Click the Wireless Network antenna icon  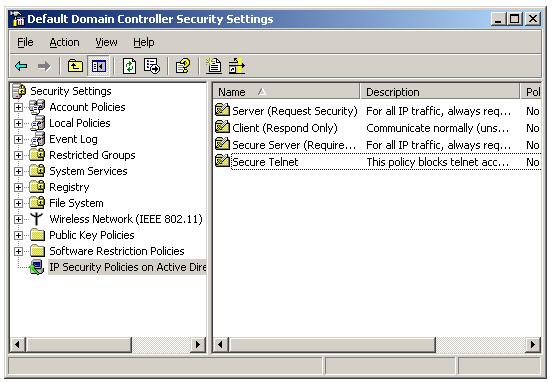coord(36,219)
